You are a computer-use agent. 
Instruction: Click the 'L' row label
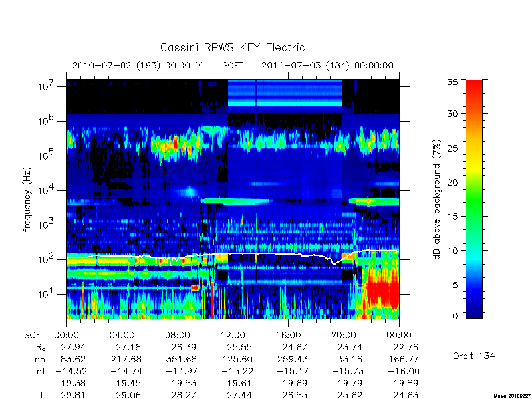click(x=43, y=395)
